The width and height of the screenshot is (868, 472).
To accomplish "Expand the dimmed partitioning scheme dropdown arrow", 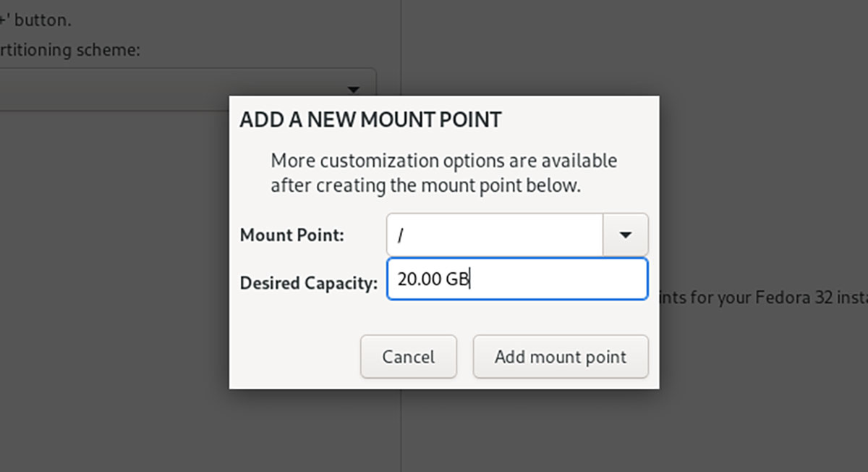I will pyautogui.click(x=354, y=90).
